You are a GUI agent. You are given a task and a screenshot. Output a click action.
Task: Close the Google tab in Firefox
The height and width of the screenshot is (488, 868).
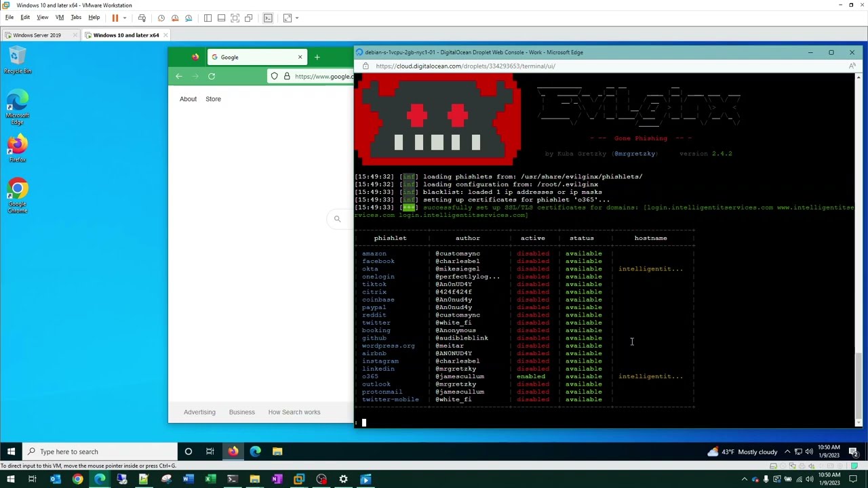pyautogui.click(x=300, y=57)
